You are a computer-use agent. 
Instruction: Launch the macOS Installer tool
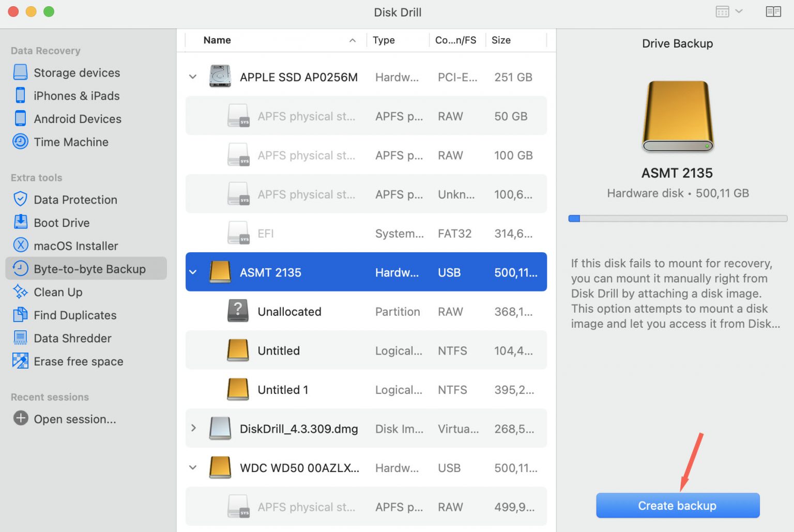coord(20,246)
